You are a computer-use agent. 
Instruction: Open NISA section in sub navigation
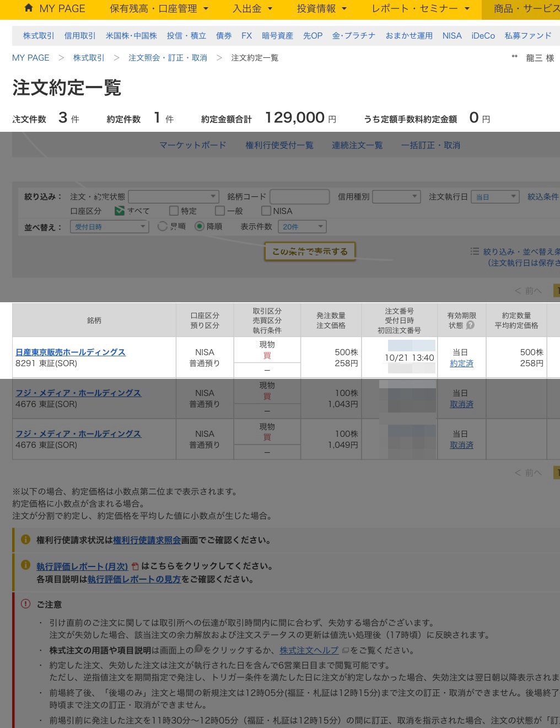452,36
